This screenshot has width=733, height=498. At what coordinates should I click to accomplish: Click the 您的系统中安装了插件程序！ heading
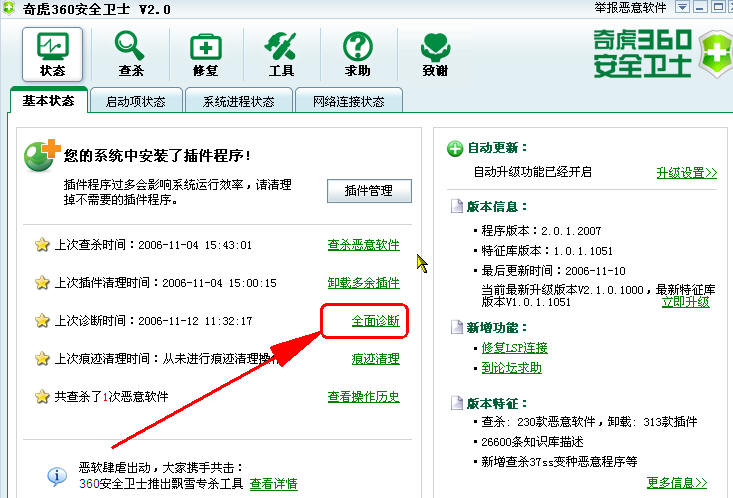coord(158,155)
